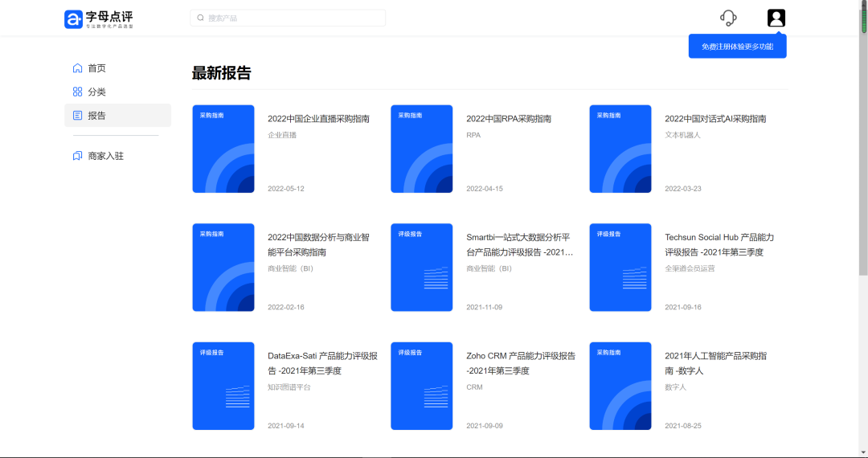Screen dimensions: 868x458
Task: Click 数字人 category tag
Action: coord(675,387)
